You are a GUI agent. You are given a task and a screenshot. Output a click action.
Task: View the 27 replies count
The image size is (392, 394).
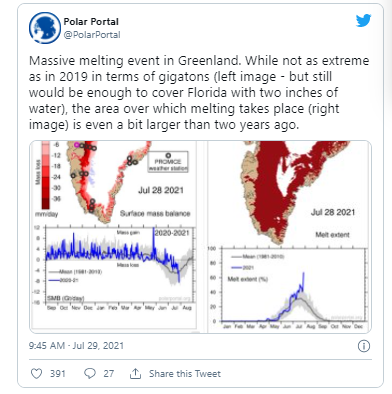(x=108, y=374)
